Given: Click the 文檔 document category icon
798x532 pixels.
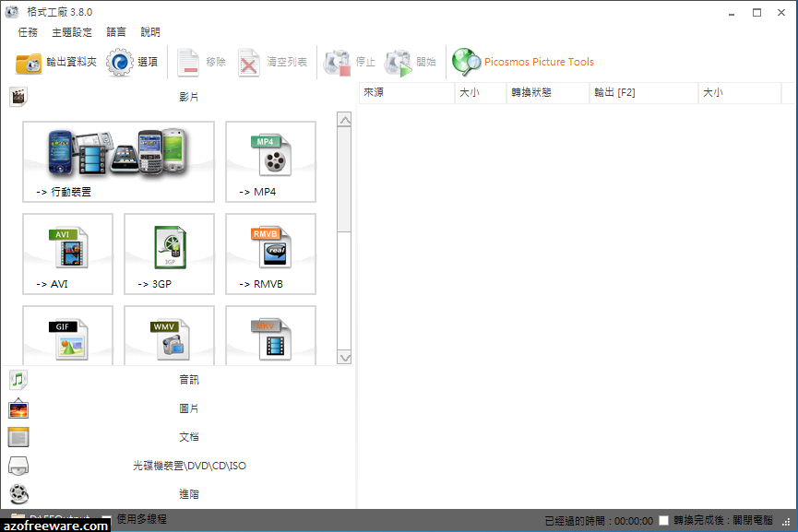Looking at the screenshot, I should [x=18, y=437].
